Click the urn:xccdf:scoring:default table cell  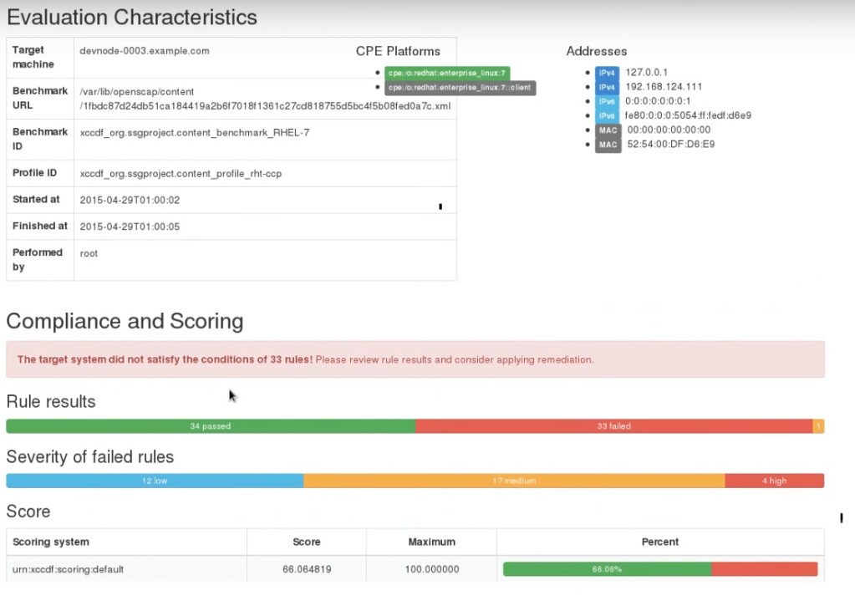click(x=68, y=569)
